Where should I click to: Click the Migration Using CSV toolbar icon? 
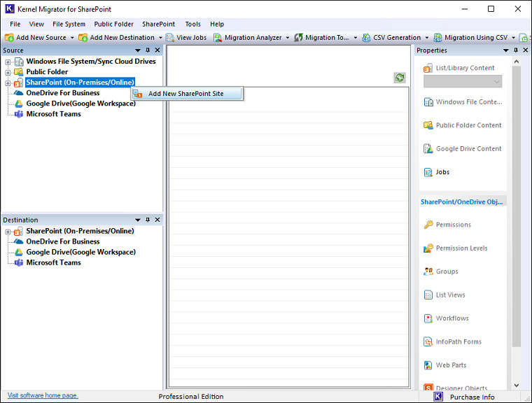pyautogui.click(x=437, y=37)
